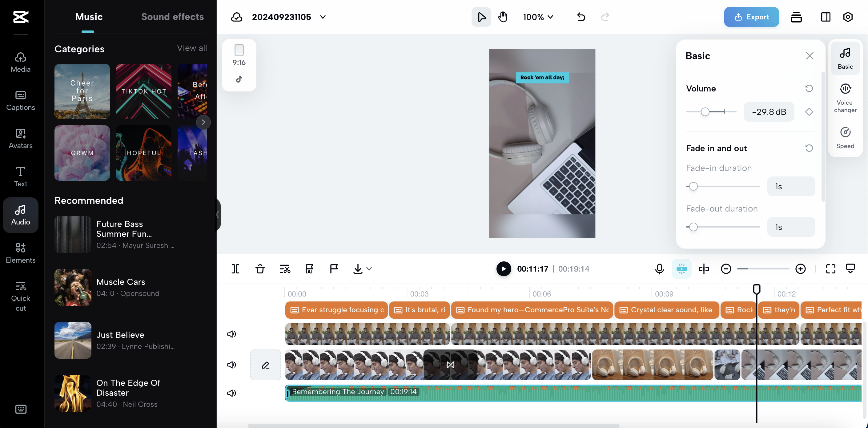Select the Hand pan tool
This screenshot has height=428, width=868.
tap(502, 17)
